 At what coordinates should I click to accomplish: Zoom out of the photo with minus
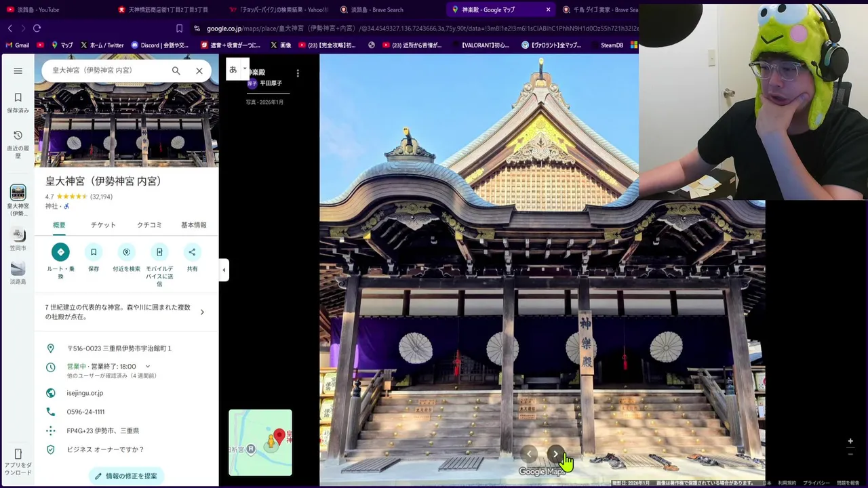pos(850,454)
